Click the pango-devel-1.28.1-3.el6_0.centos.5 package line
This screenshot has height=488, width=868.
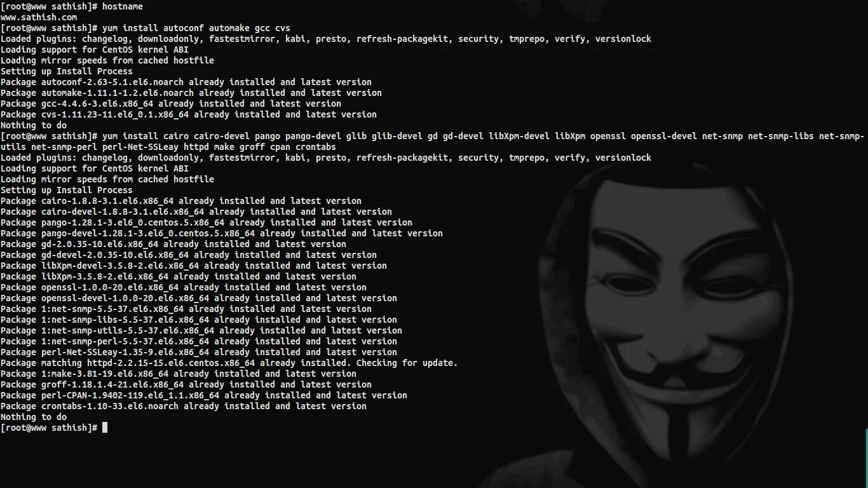pyautogui.click(x=222, y=233)
